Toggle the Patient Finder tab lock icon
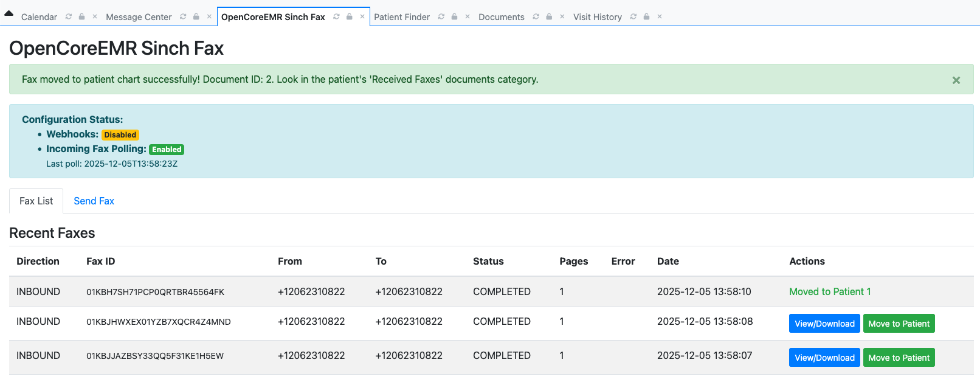 454,16
